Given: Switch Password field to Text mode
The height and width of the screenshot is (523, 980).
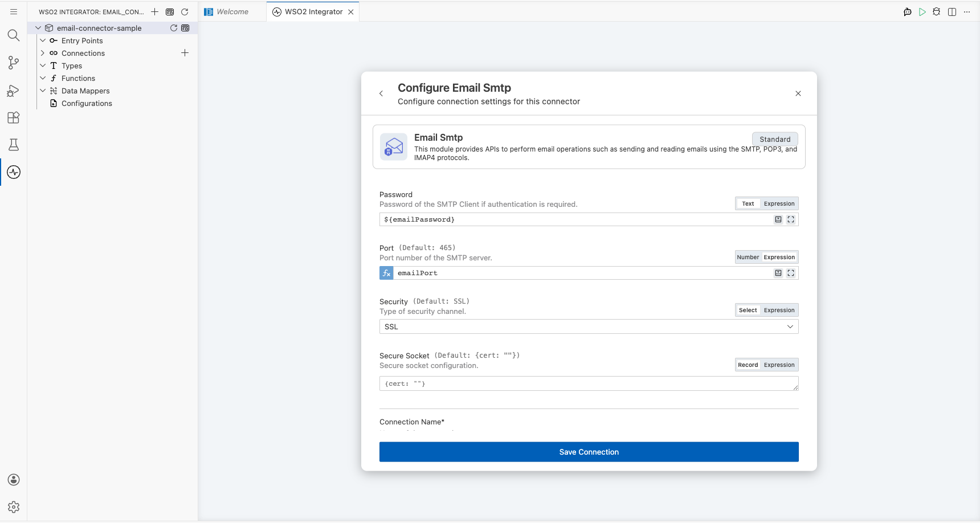Looking at the screenshot, I should click(x=748, y=203).
